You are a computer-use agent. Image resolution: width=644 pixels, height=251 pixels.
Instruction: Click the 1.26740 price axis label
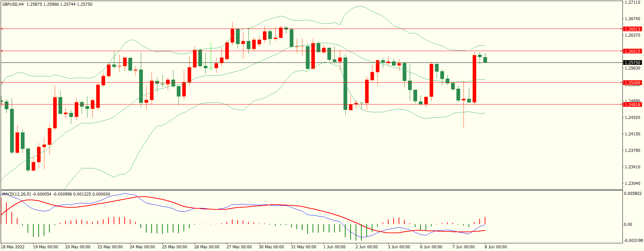pos(632,19)
